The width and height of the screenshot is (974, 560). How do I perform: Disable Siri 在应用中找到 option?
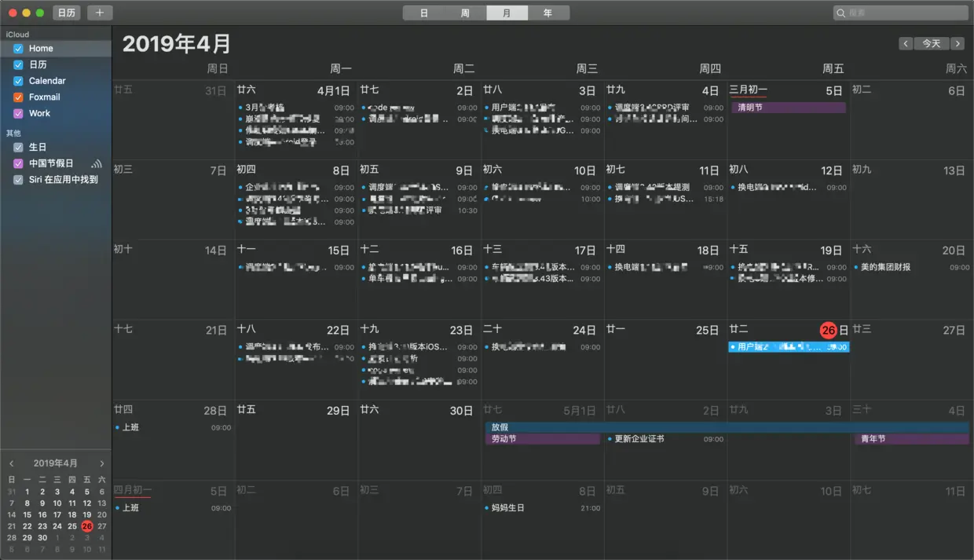tap(17, 180)
